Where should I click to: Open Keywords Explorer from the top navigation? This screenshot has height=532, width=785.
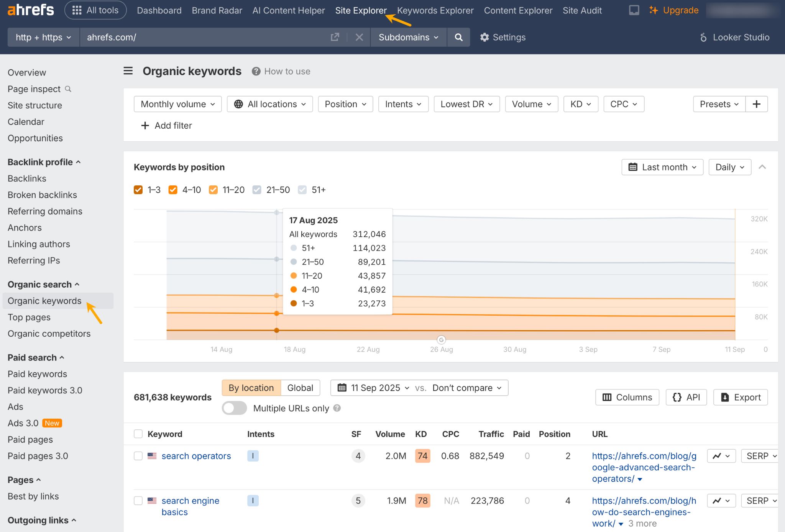pyautogui.click(x=435, y=10)
